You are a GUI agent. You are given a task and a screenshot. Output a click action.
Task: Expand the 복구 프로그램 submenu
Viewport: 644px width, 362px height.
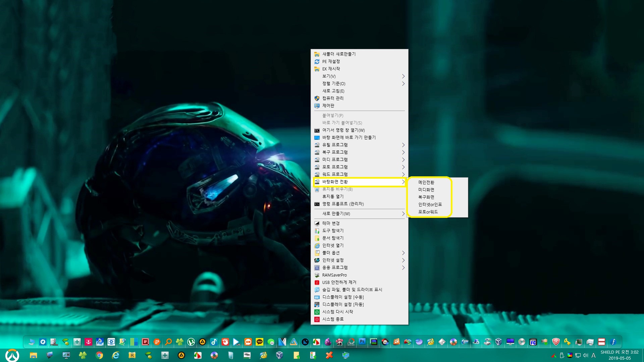pyautogui.click(x=360, y=152)
